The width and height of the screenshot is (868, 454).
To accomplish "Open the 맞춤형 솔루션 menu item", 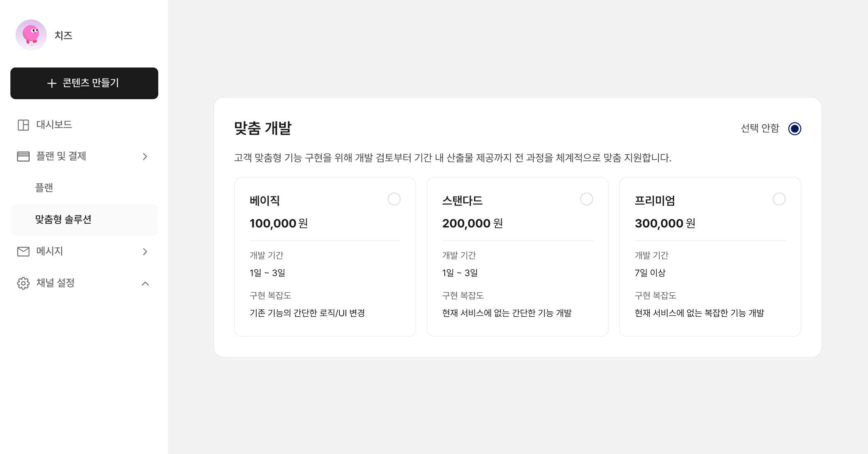I will [x=63, y=220].
